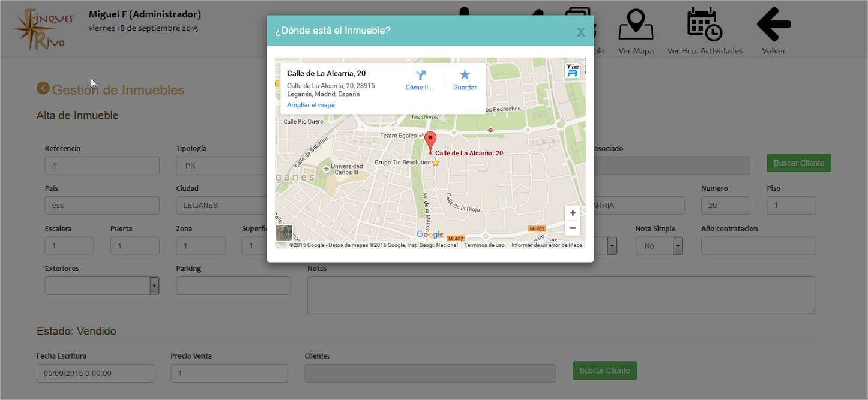
Task: Click the red location pin marker
Action: coord(430,142)
